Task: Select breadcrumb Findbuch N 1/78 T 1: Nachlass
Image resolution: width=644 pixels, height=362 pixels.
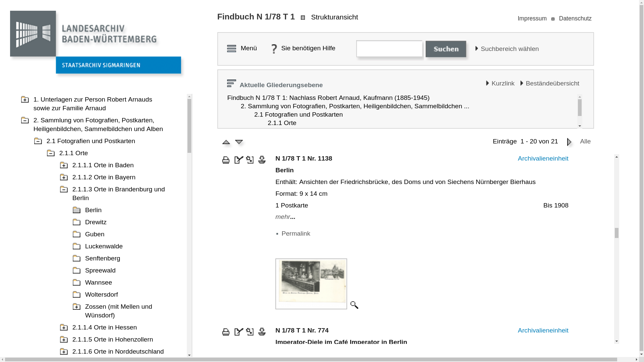Action: tap(328, 98)
